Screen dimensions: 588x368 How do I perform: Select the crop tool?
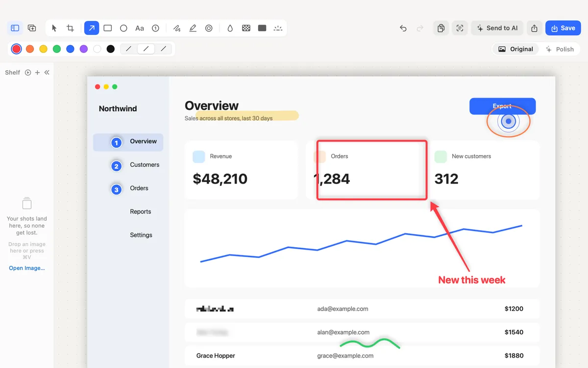click(x=70, y=28)
